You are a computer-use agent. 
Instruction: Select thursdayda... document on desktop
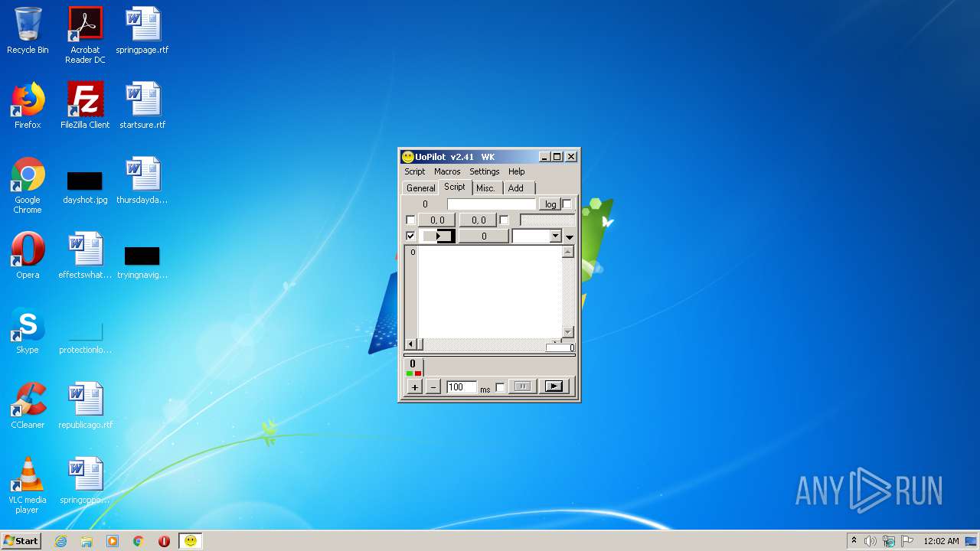coord(142,181)
